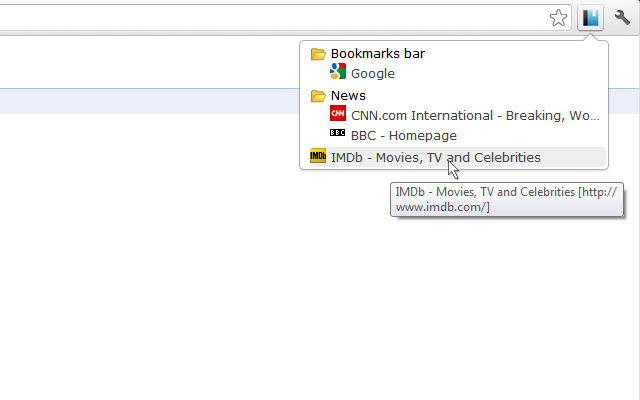Collapse the Bookmarks bar folder icon

coord(318,54)
